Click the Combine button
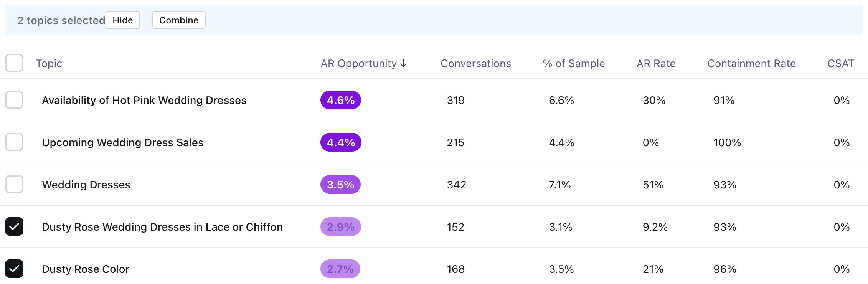The width and height of the screenshot is (868, 284). point(178,20)
